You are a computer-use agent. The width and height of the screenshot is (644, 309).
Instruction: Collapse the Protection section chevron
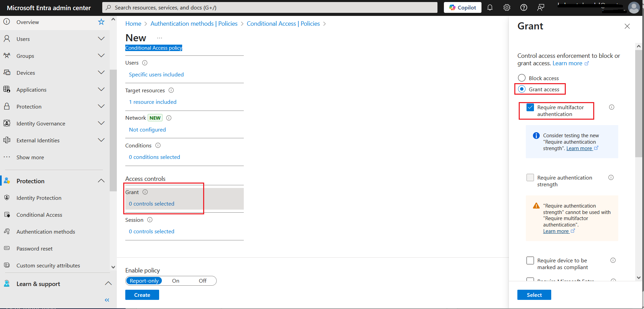click(x=101, y=181)
